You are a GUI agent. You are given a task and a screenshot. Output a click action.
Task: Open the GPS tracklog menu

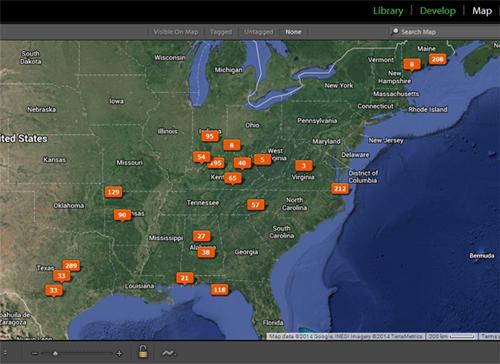169,353
